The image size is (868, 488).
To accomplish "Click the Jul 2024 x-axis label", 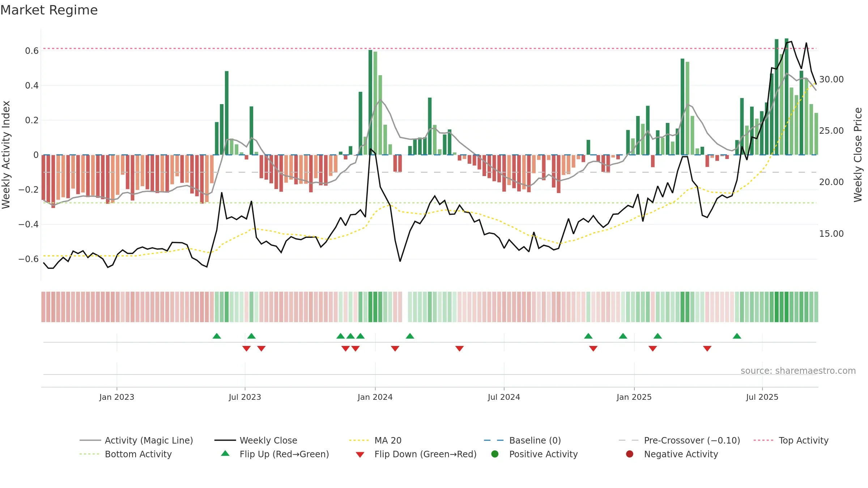I will coord(504,397).
